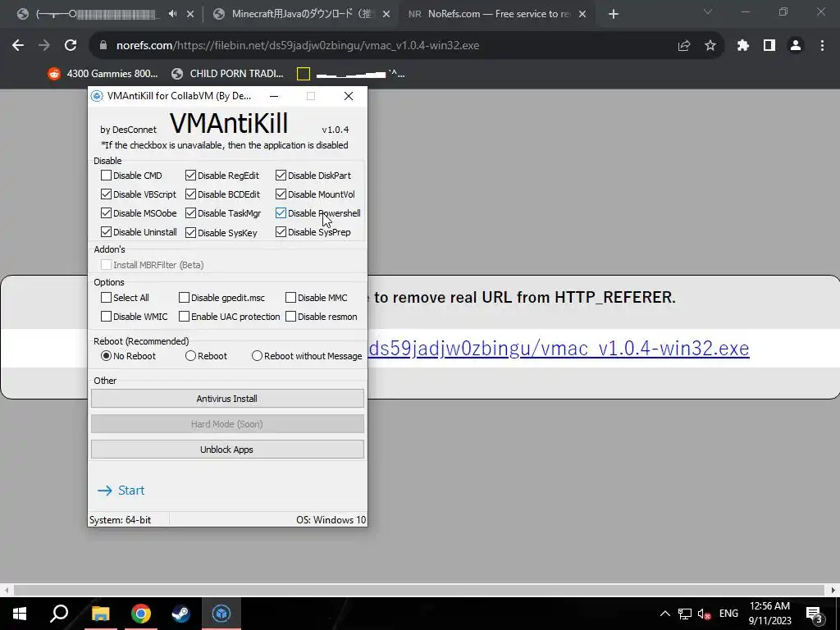Uncheck Disable TaskMgr

(190, 212)
